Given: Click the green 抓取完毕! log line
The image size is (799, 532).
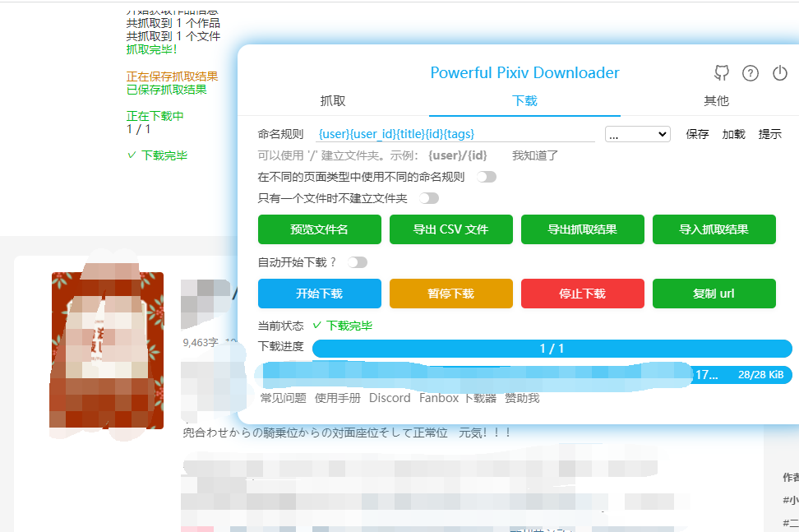Looking at the screenshot, I should coord(152,49).
